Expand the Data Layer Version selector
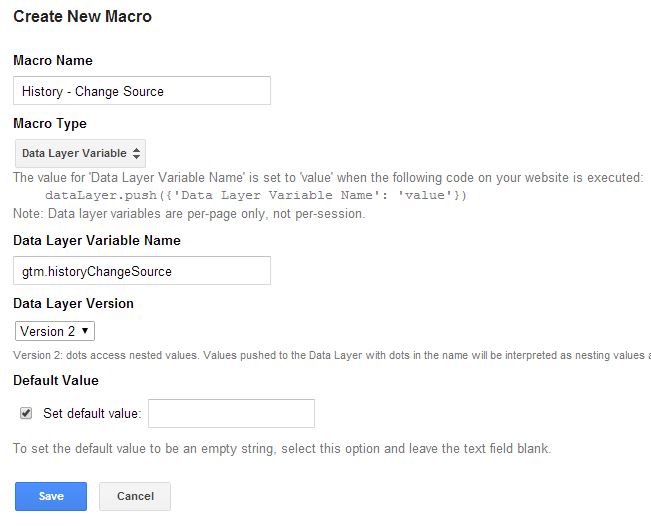 tap(55, 331)
